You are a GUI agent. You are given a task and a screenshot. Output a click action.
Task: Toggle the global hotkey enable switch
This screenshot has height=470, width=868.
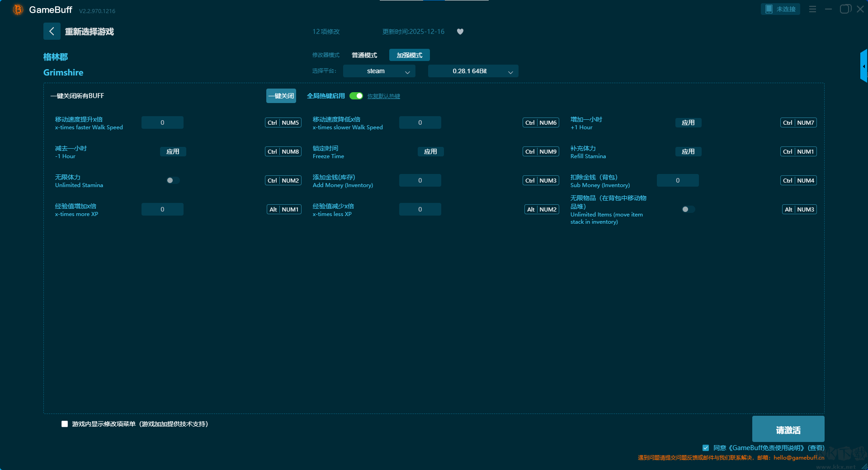point(356,96)
